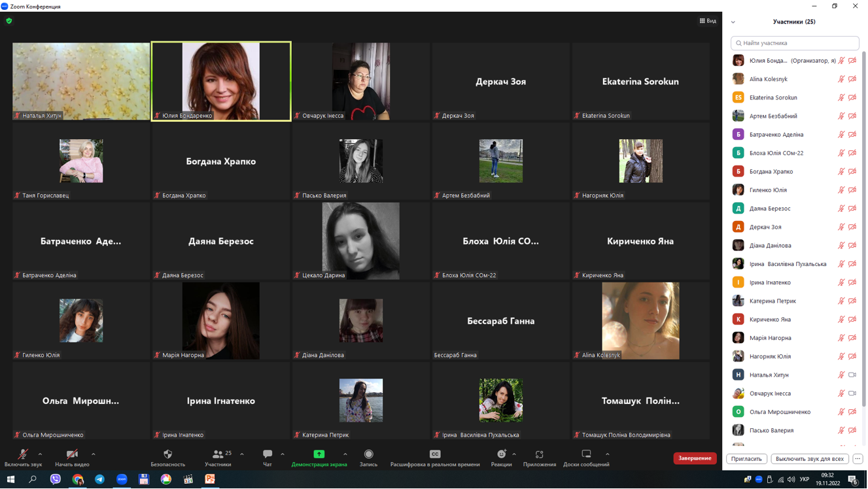Click the Пригласить invite button

click(746, 459)
